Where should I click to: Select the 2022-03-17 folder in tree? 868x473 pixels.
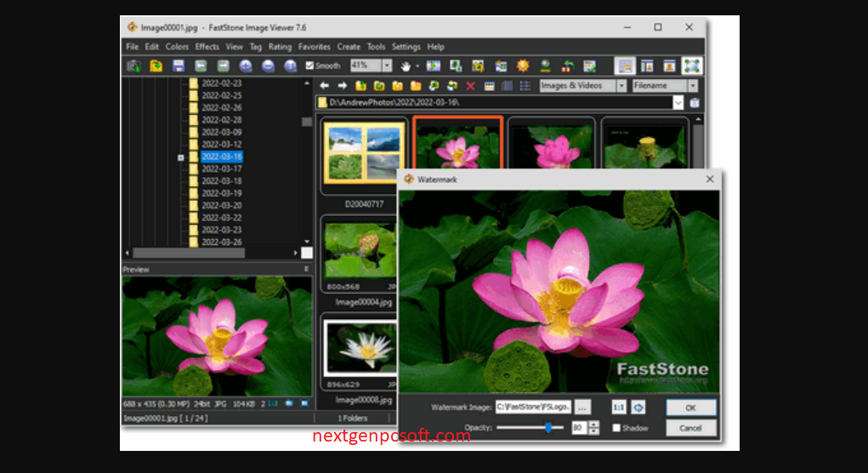(x=221, y=169)
